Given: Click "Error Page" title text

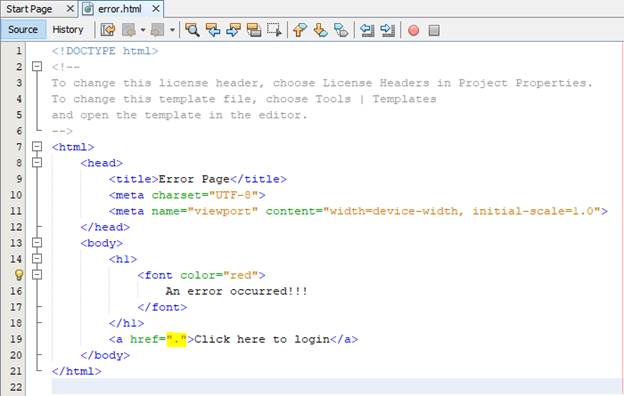Looking at the screenshot, I should pyautogui.click(x=194, y=179).
